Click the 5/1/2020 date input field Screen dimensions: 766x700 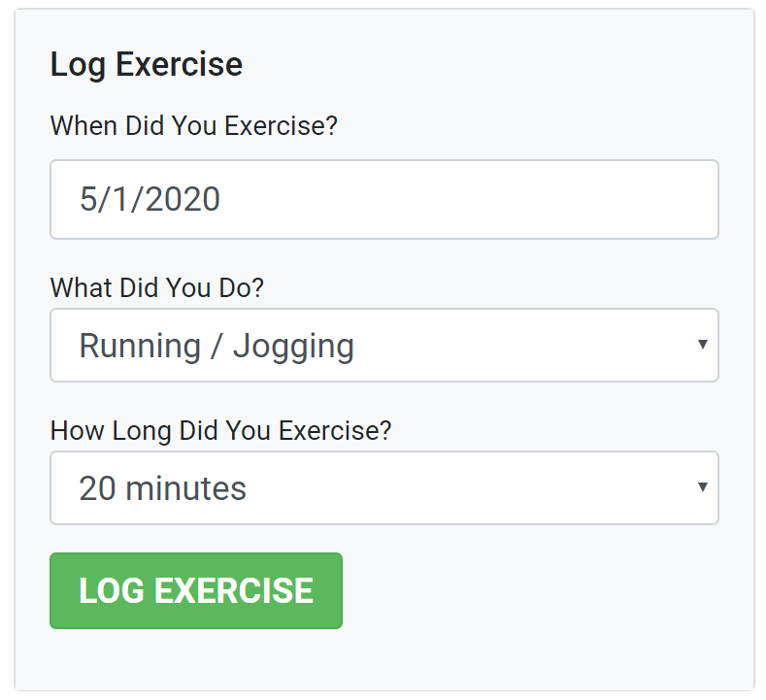384,199
